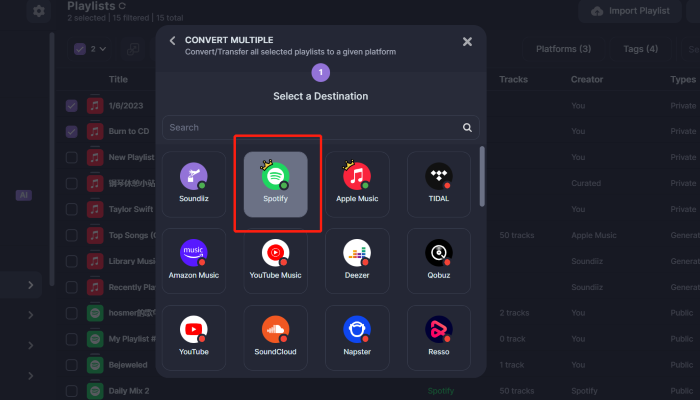Pick TIDAL as the destination
Image resolution: width=700 pixels, height=400 pixels.
(x=438, y=184)
